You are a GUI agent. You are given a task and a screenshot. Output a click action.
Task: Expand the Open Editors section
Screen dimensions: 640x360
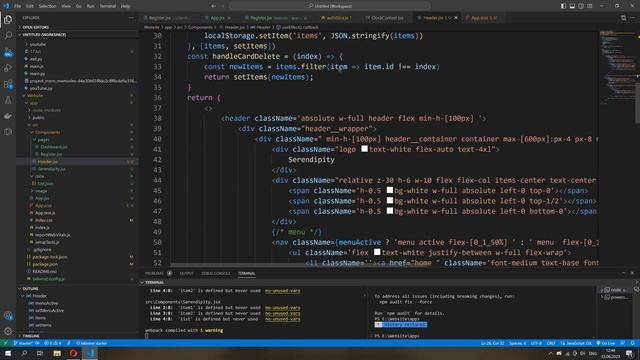click(78, 27)
